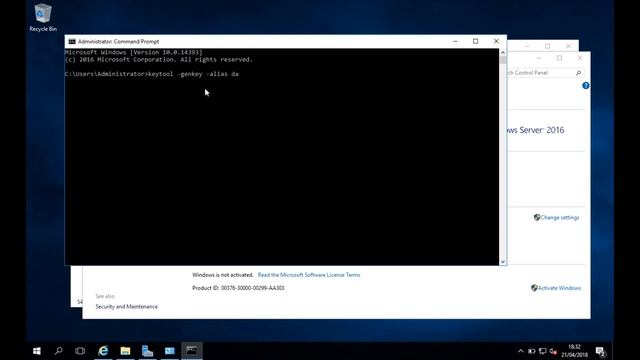Image resolution: width=640 pixels, height=360 pixels.
Task: Open the taskbar clock and date
Action: click(x=574, y=351)
